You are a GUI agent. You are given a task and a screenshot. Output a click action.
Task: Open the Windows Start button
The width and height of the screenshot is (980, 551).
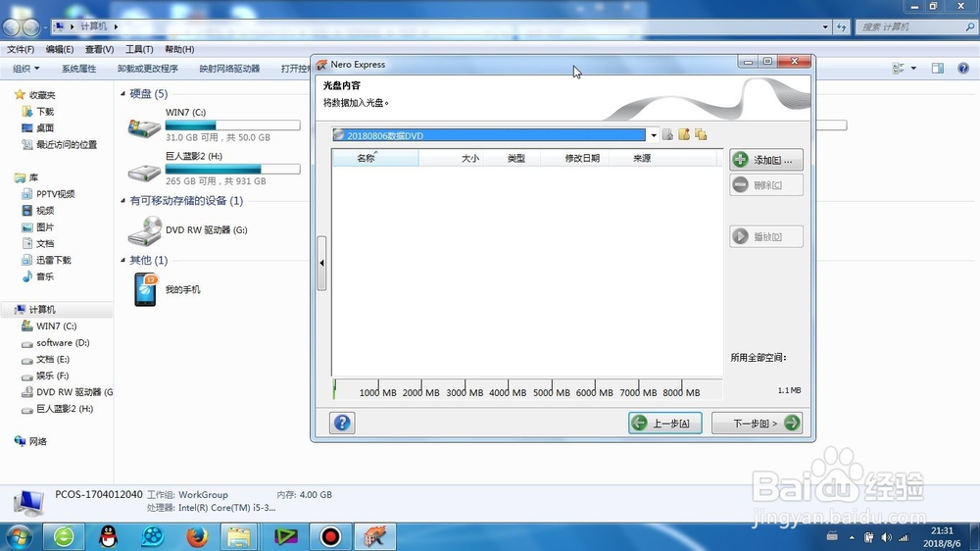(18, 536)
